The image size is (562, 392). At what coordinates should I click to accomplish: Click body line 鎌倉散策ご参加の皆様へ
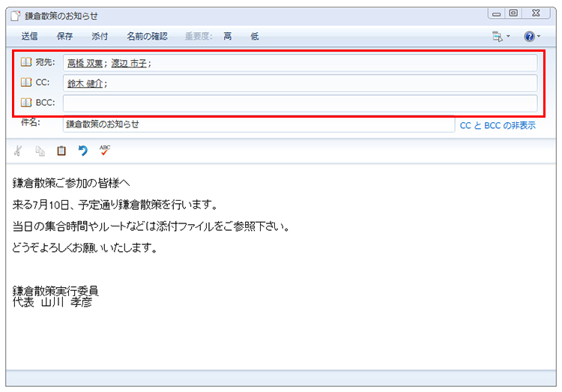click(x=71, y=184)
